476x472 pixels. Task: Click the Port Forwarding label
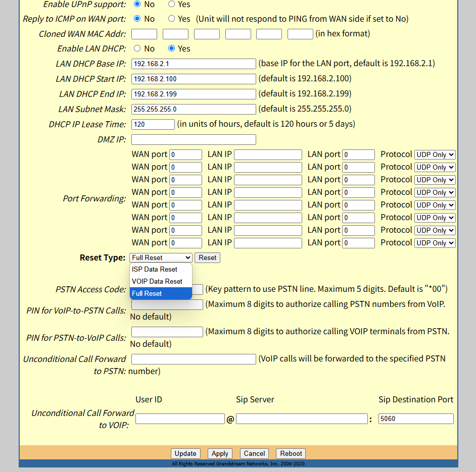coord(94,199)
